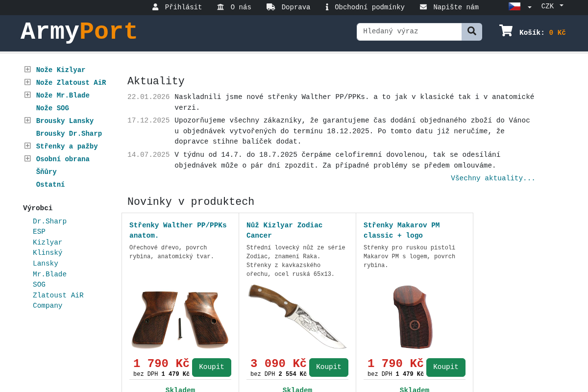Open the Přihlásit login link
Screen dimensions: 588x392
click(183, 7)
